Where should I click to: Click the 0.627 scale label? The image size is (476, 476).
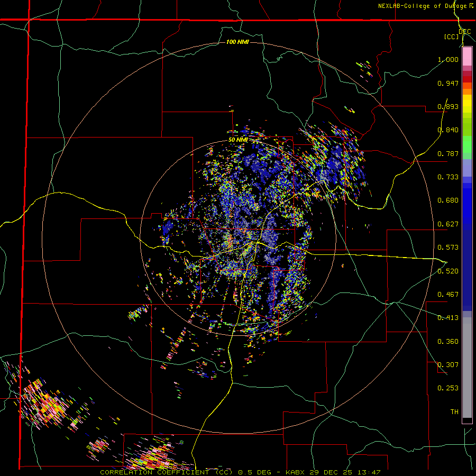[x=448, y=224]
